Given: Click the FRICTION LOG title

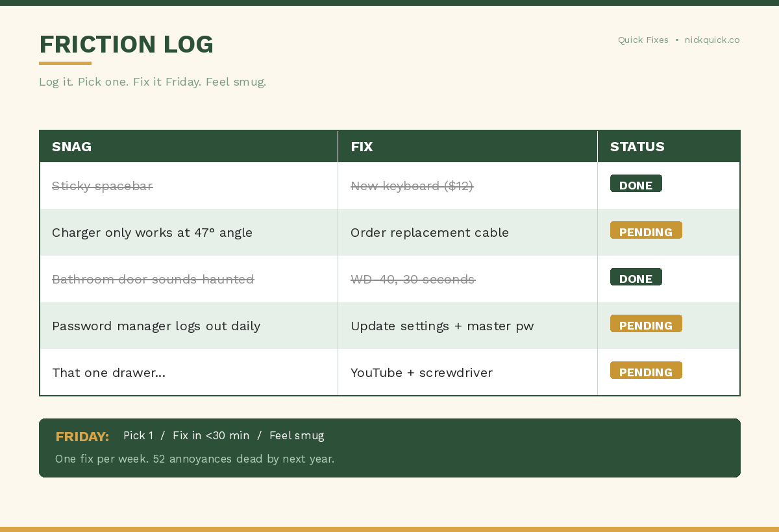Looking at the screenshot, I should pos(126,44).
